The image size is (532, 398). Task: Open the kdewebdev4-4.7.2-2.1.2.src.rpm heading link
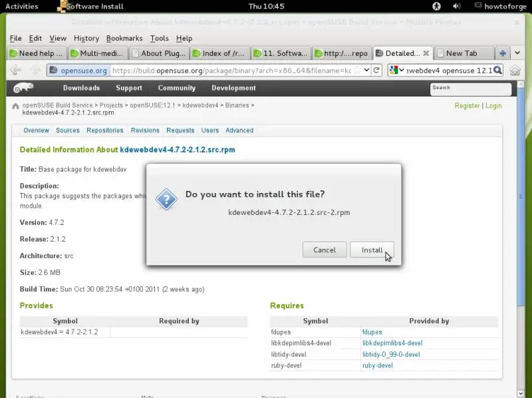[178, 150]
